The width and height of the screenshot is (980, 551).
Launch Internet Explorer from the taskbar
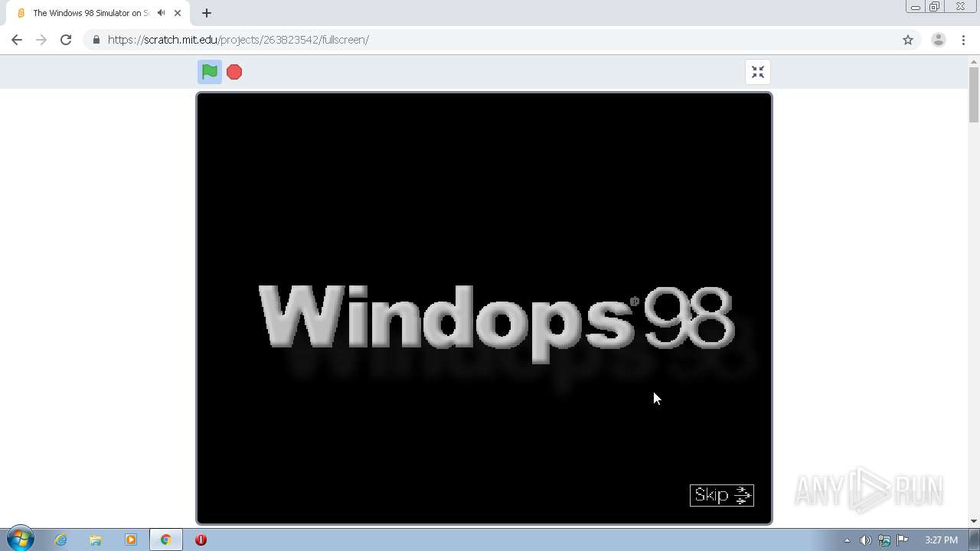[x=60, y=540]
